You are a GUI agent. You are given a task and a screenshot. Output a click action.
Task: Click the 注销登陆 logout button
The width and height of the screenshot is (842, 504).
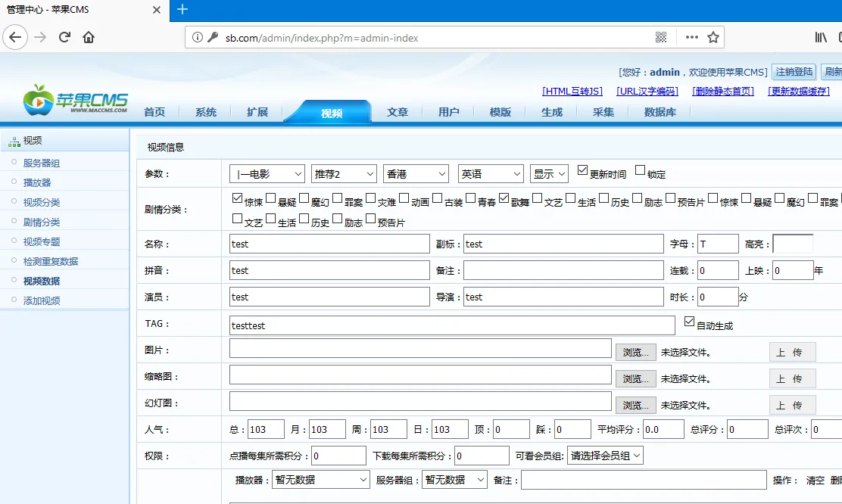click(x=794, y=72)
